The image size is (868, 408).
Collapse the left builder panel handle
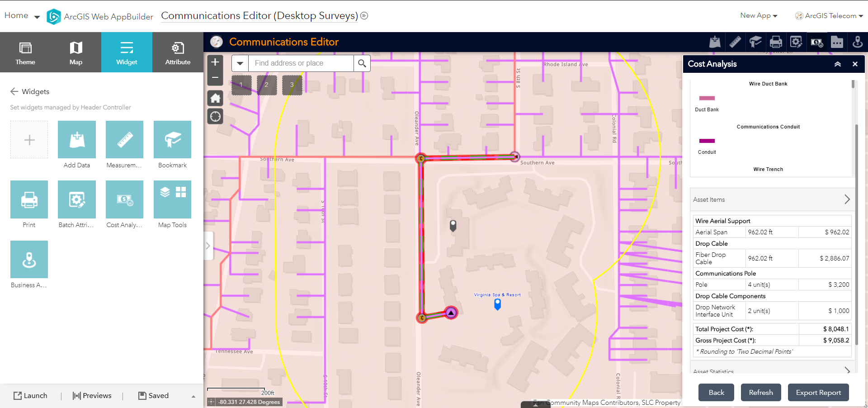[x=208, y=246]
